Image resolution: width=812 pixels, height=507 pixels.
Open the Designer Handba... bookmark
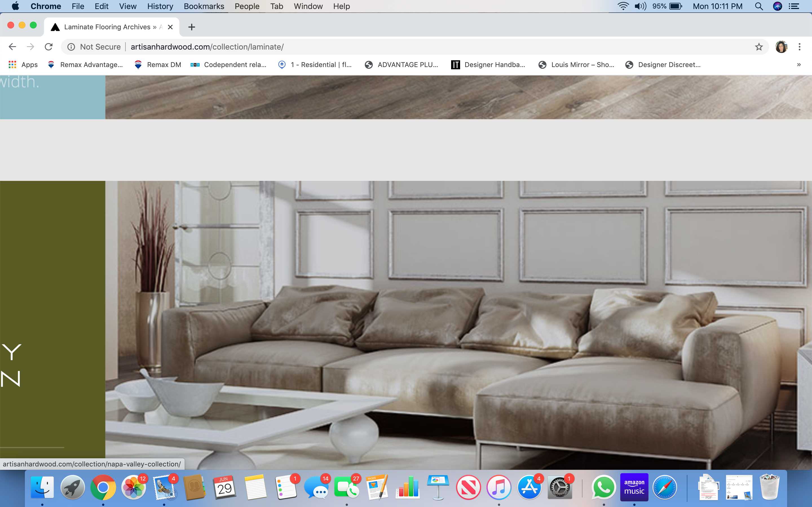(x=488, y=65)
